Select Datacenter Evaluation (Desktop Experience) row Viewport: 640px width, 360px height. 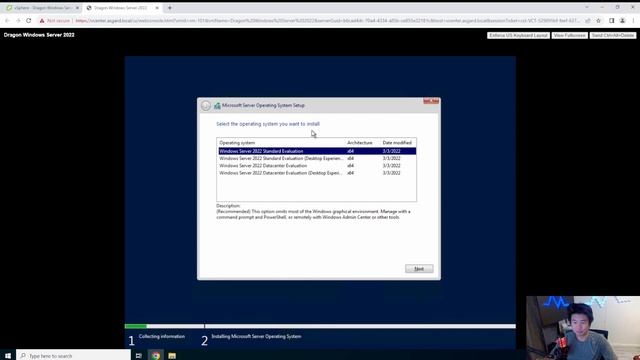tap(317, 173)
